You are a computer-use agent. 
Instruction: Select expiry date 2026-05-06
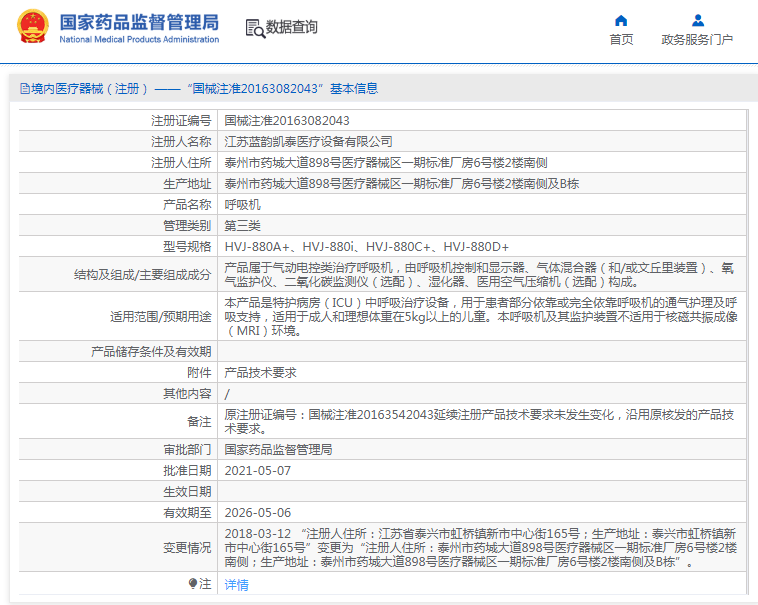(x=258, y=513)
